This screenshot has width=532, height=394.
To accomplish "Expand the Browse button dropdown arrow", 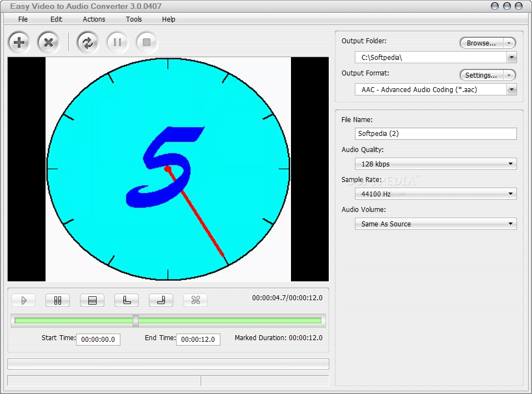I will pos(509,43).
